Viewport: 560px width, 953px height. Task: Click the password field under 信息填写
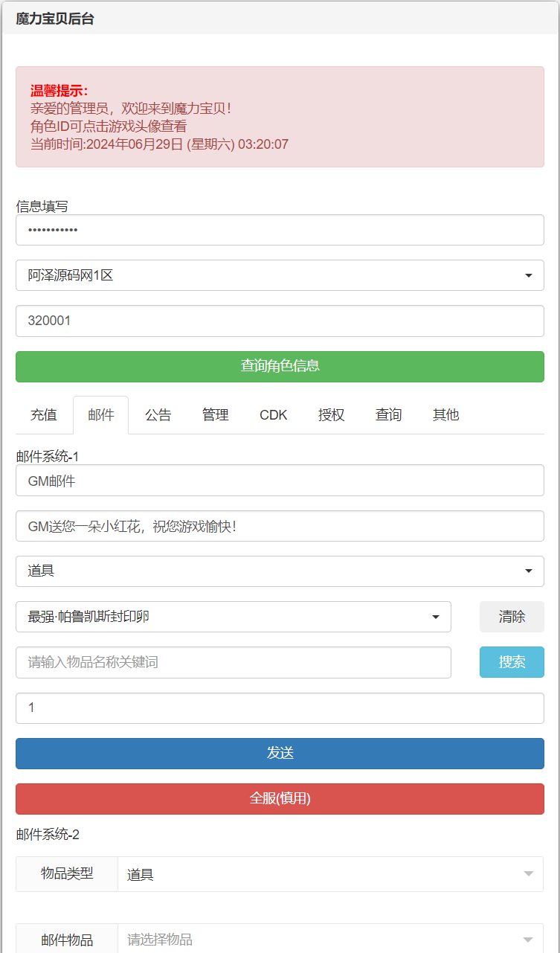coord(280,230)
